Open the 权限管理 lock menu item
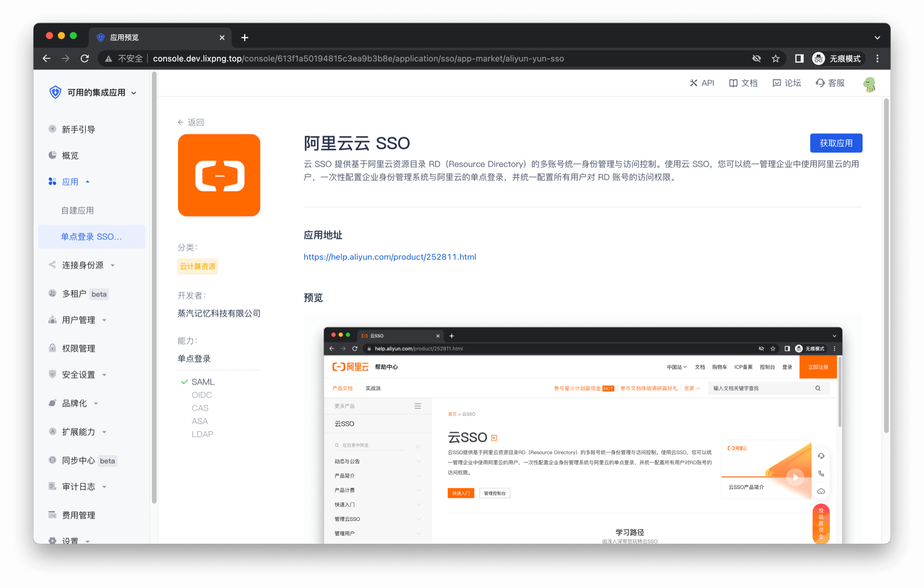Screen dimensions: 924x588 [x=78, y=348]
